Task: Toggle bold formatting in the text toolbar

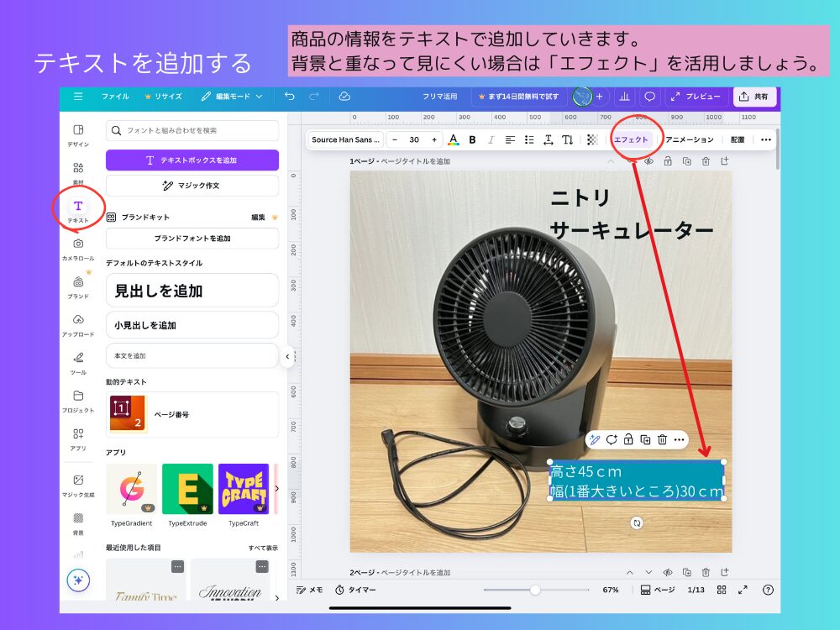Action: tap(473, 139)
